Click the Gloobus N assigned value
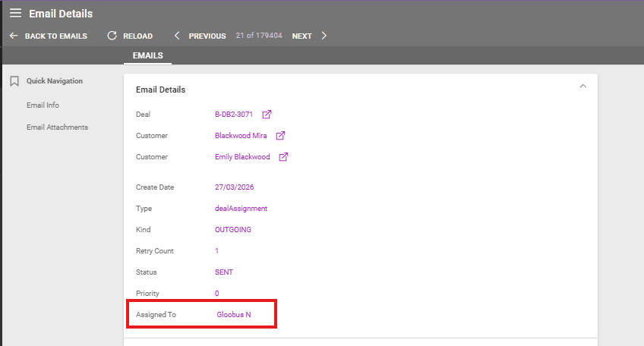Viewport: 644px width, 346px height. click(234, 314)
